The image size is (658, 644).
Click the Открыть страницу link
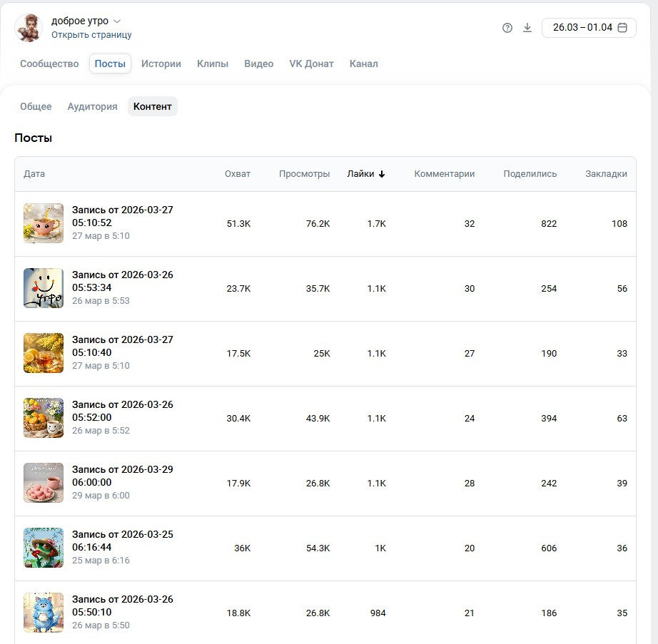[x=91, y=35]
